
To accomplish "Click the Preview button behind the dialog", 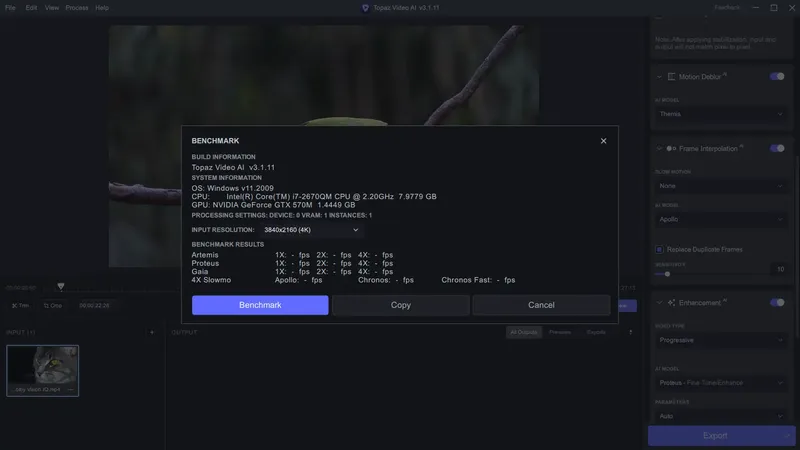I will coord(627,306).
